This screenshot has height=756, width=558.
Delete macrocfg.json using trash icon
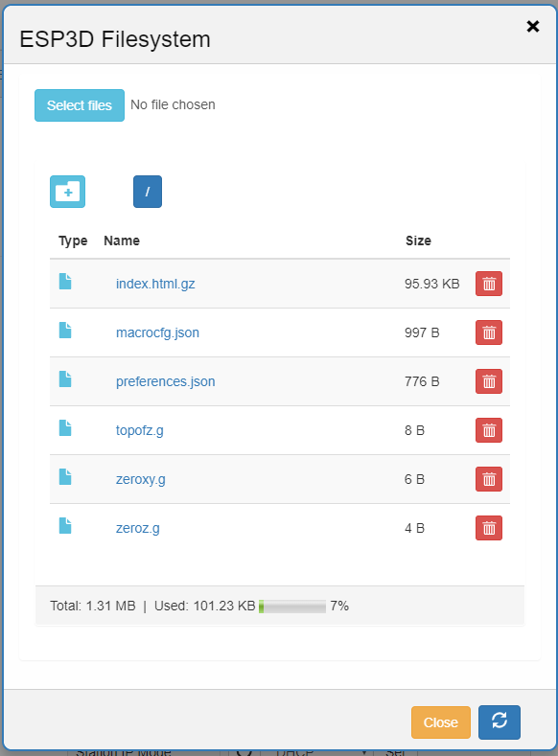coord(489,332)
